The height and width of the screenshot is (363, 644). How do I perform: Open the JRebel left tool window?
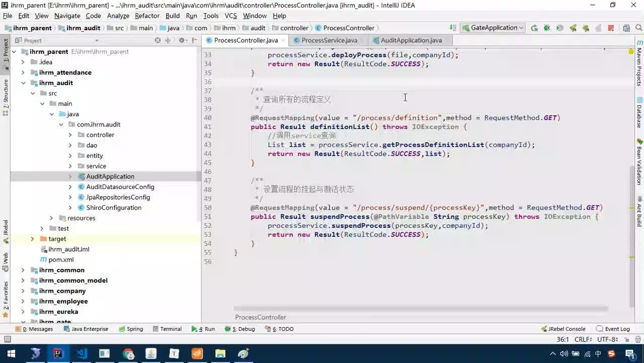(6, 232)
